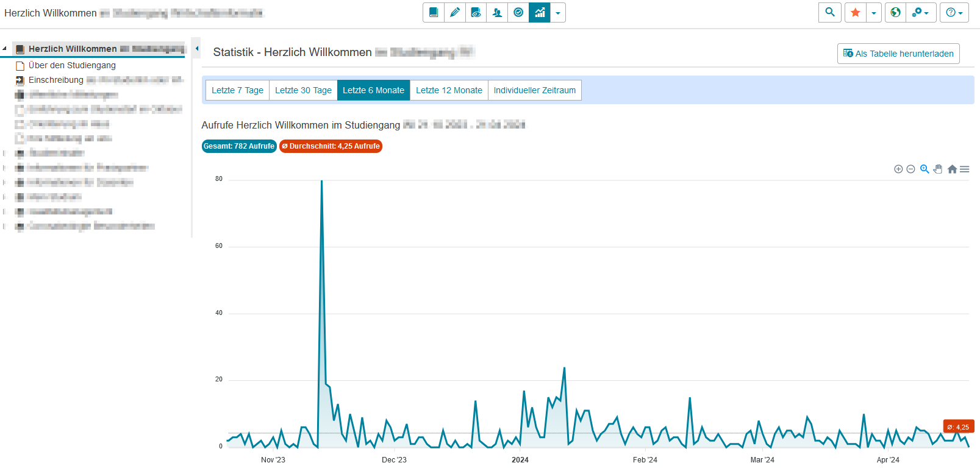This screenshot has height=474, width=980.
Task: Switch to Letzte 30 Tage tab
Action: 303,90
